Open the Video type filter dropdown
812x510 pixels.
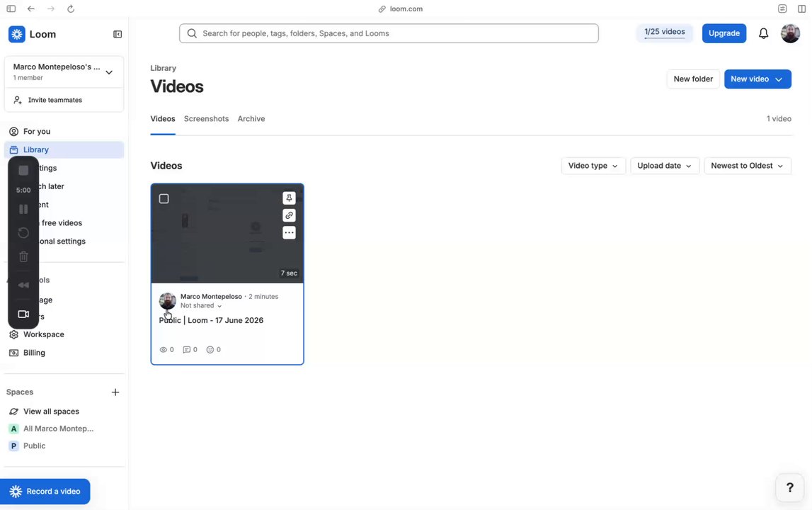coord(593,166)
